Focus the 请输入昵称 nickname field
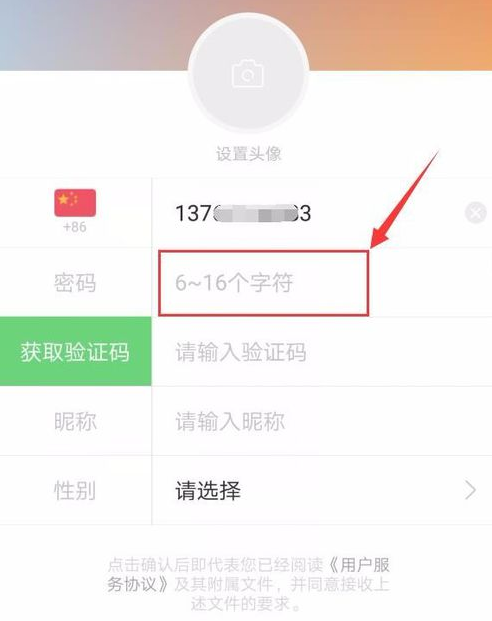This screenshot has width=492, height=621. [x=322, y=421]
